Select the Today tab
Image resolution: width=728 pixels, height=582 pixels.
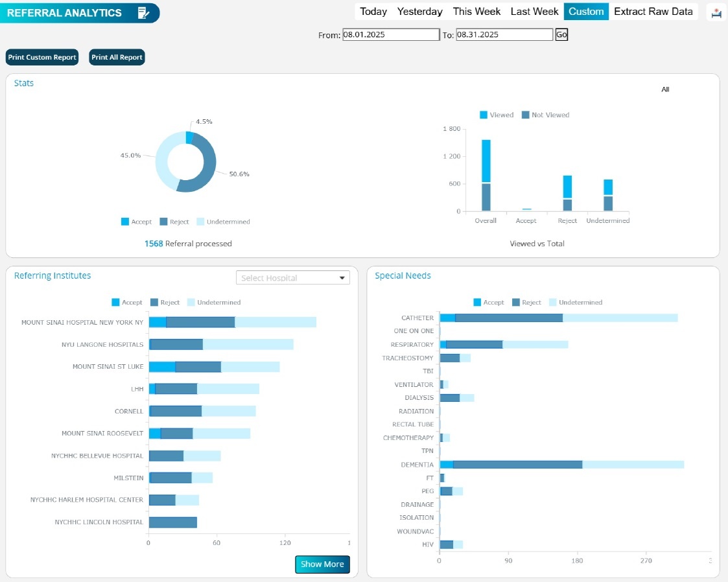(373, 12)
